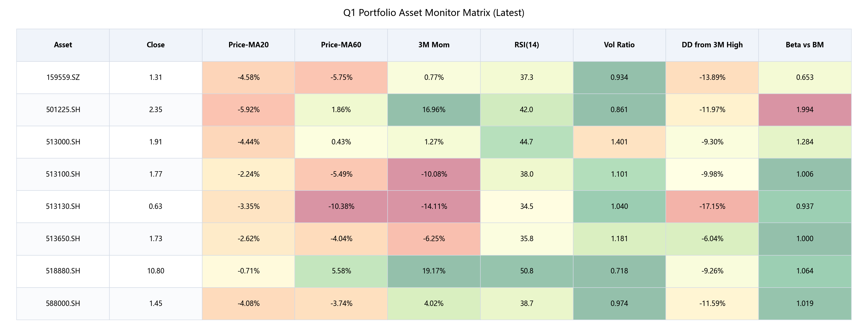The width and height of the screenshot is (868, 334).
Task: Select the 3M Mom column header
Action: click(x=434, y=45)
